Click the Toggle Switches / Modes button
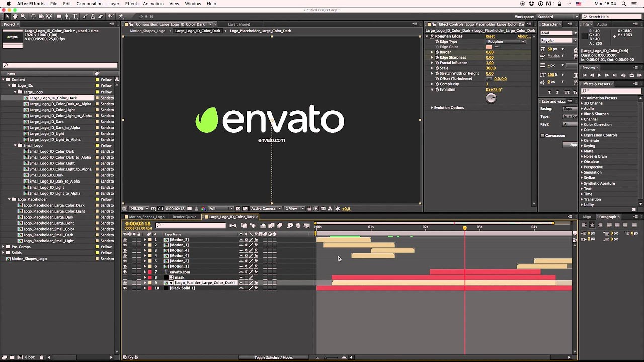Viewport: 644px width, 362px height. click(274, 358)
